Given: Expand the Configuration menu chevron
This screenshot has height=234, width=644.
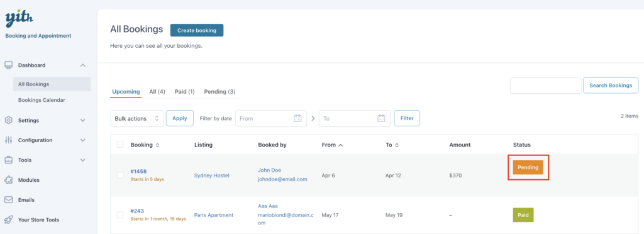Looking at the screenshot, I should point(82,140).
